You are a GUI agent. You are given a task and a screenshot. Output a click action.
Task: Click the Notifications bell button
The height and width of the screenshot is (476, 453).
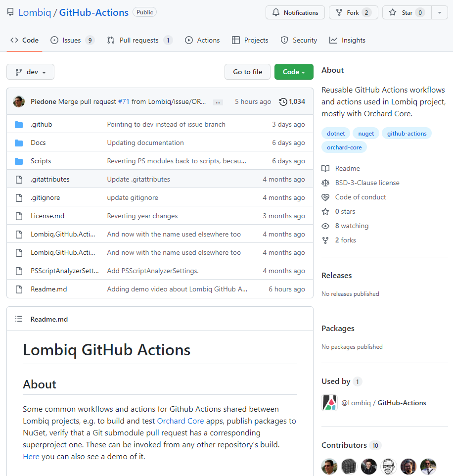(295, 12)
